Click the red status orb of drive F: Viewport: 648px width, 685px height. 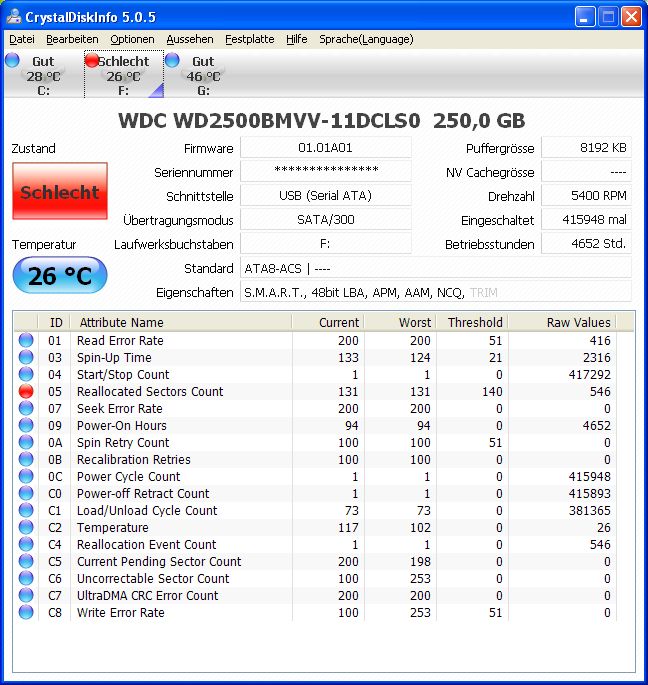coord(92,60)
